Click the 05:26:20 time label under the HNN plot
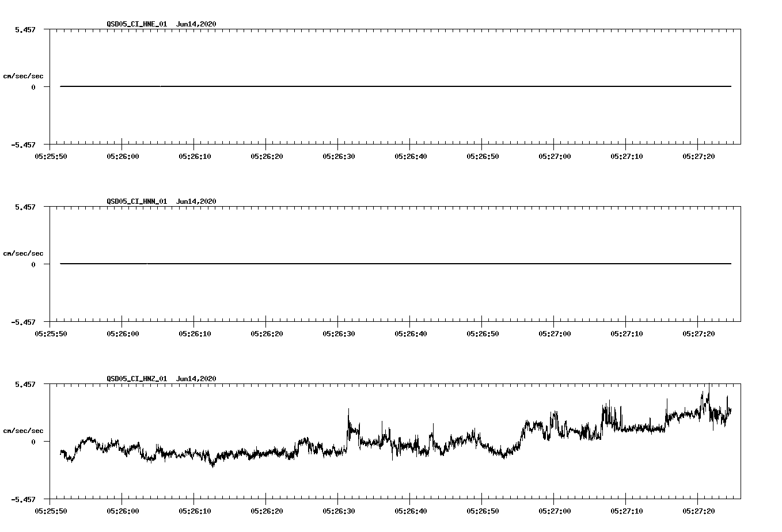The width and height of the screenshot is (782, 532). coord(267,333)
